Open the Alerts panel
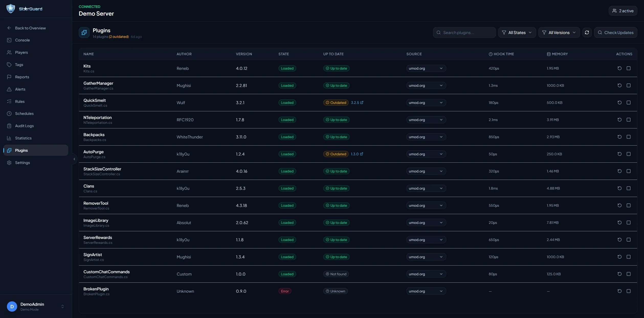 20,89
